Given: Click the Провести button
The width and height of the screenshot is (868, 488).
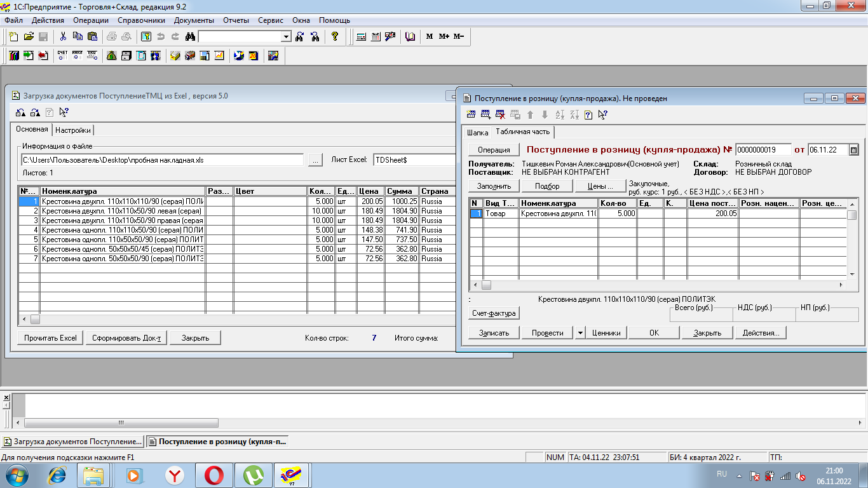Looking at the screenshot, I should tap(547, 333).
